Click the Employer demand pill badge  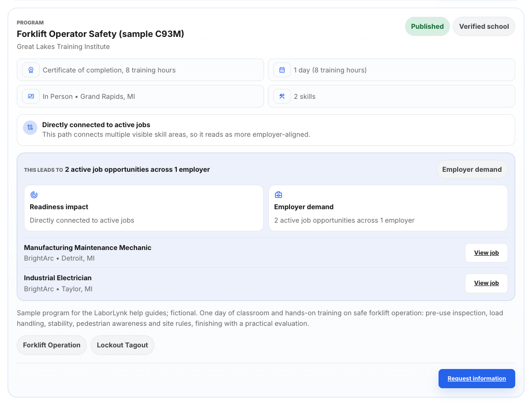point(472,169)
